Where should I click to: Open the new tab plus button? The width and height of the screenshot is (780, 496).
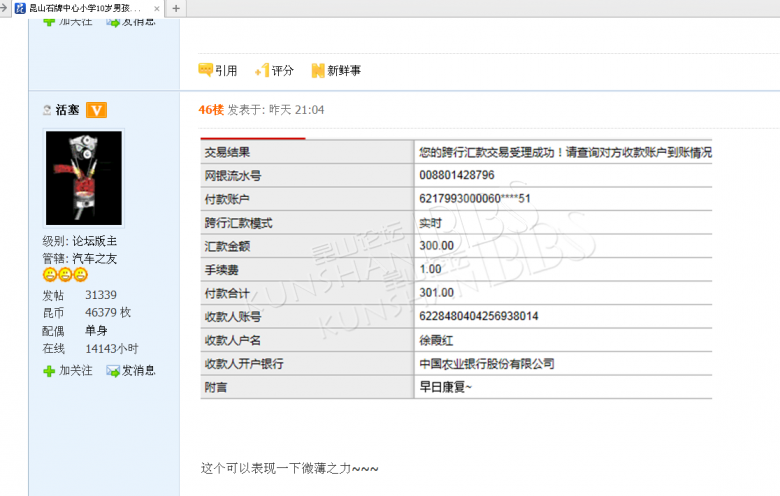[176, 8]
